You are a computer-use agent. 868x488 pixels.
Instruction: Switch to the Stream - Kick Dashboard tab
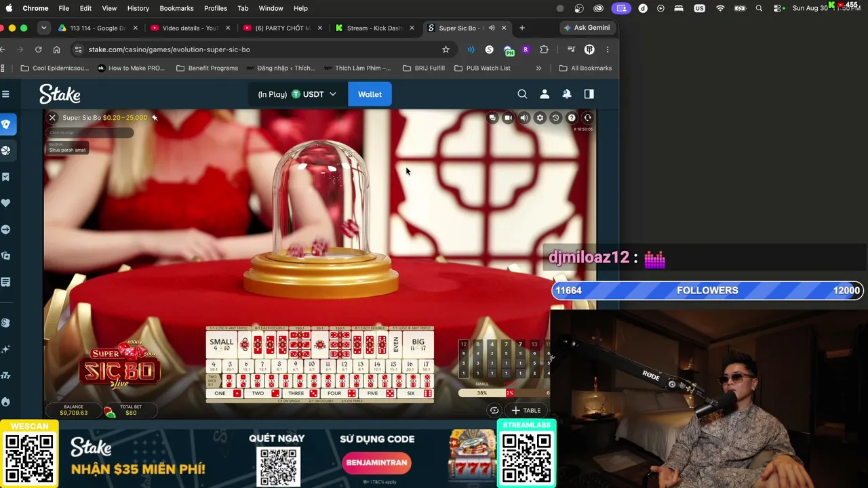click(x=374, y=28)
